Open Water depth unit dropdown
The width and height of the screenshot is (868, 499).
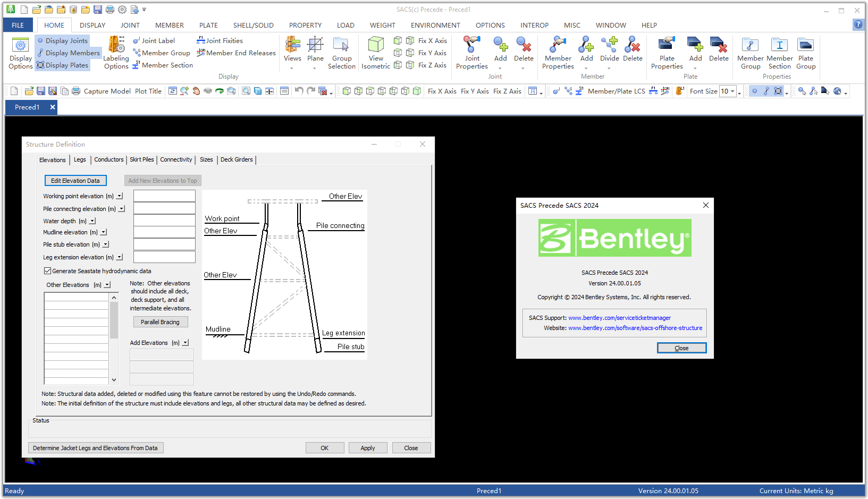click(92, 221)
